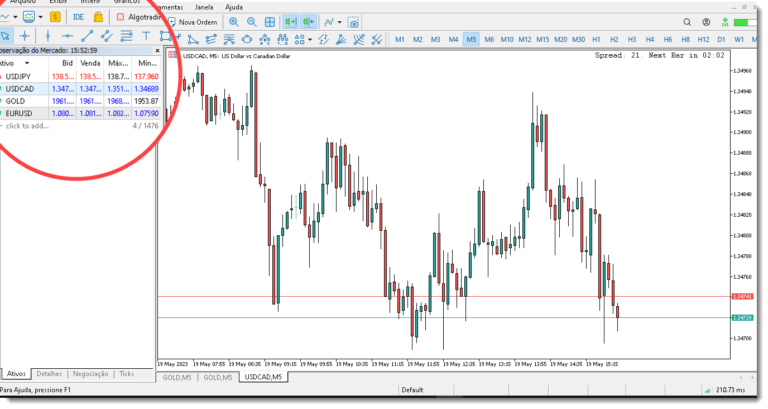Pick the horizontal line drawing tool
The width and height of the screenshot is (768, 409).
point(67,36)
